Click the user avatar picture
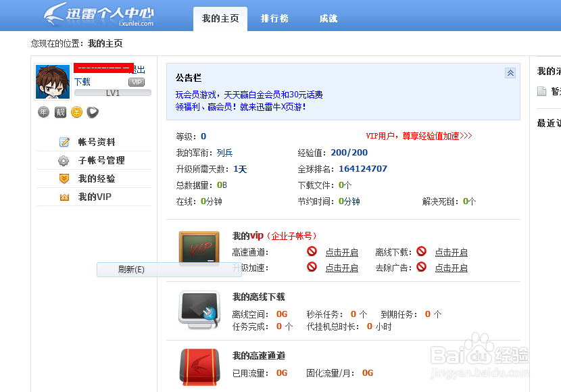Viewport: 561px width, 392px height. click(x=53, y=82)
